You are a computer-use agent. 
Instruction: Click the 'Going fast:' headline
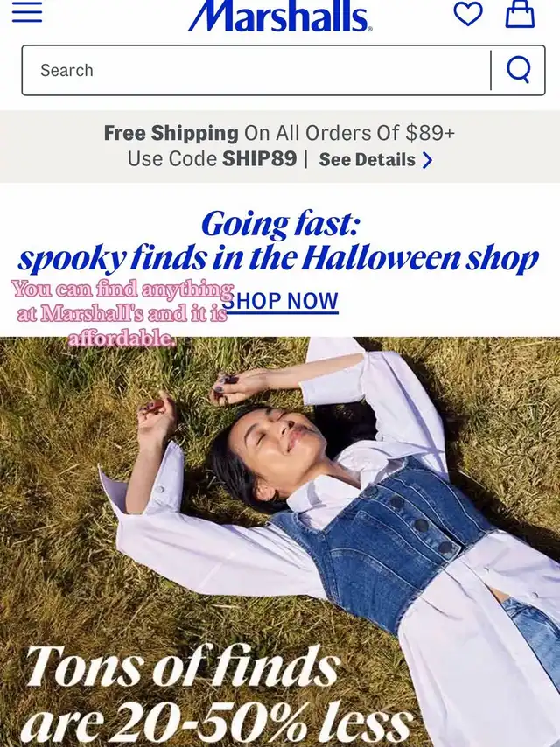coord(280,224)
